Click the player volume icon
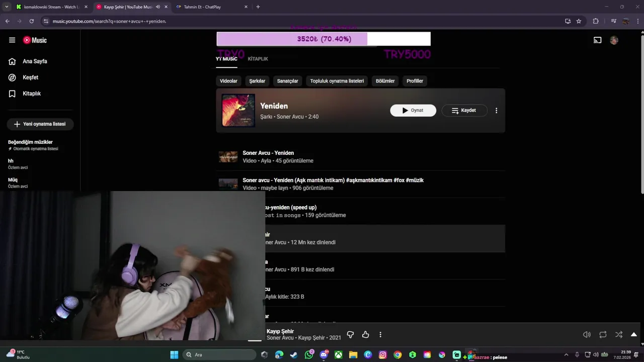The image size is (644, 362). coord(587,334)
